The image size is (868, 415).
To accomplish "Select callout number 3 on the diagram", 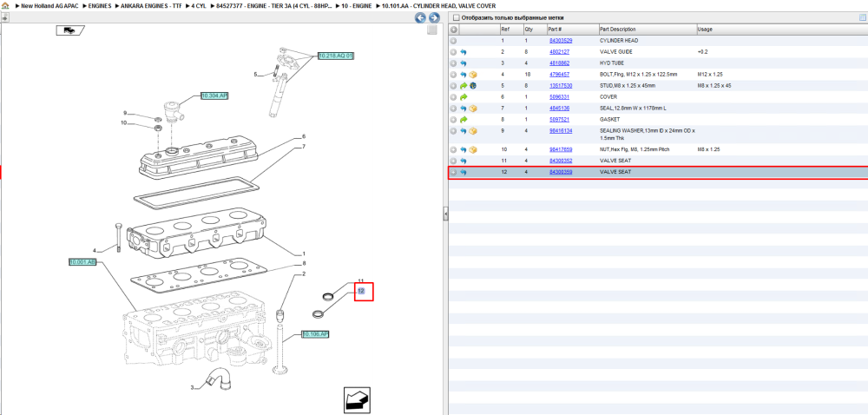I will coord(192,388).
